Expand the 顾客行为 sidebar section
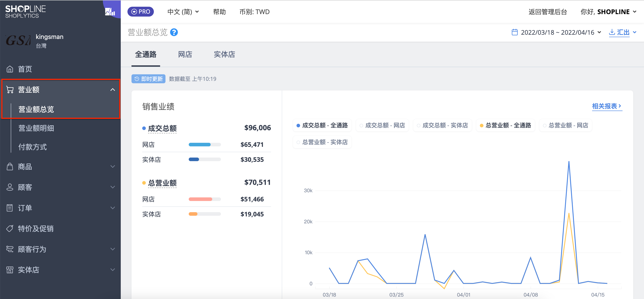Screen dimensions: 644x299 pos(60,249)
